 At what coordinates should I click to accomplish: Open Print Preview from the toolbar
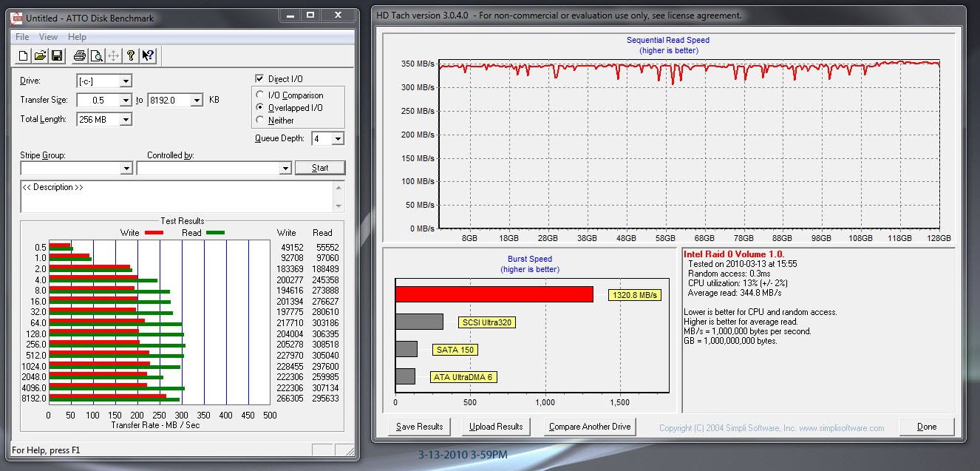[96, 55]
